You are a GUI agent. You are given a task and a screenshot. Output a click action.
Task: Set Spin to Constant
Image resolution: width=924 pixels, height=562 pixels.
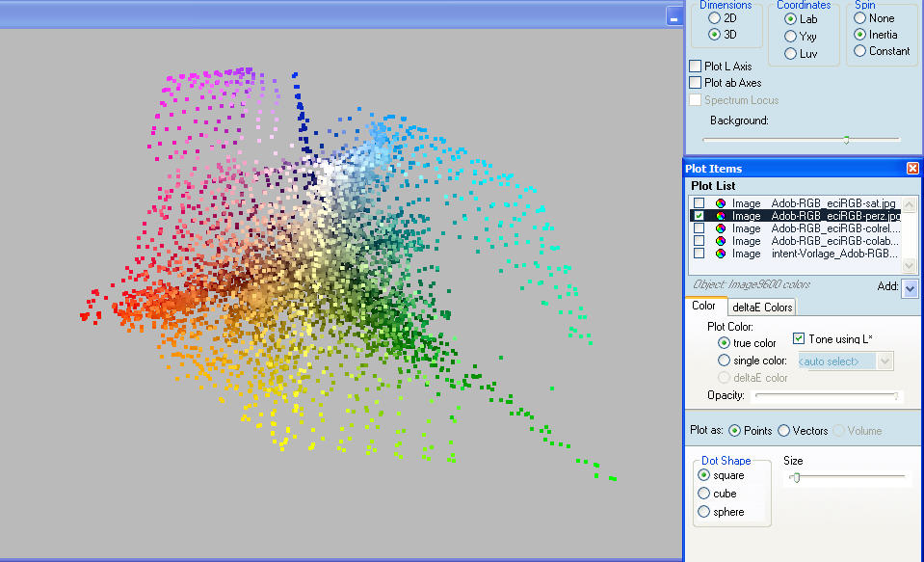point(859,51)
